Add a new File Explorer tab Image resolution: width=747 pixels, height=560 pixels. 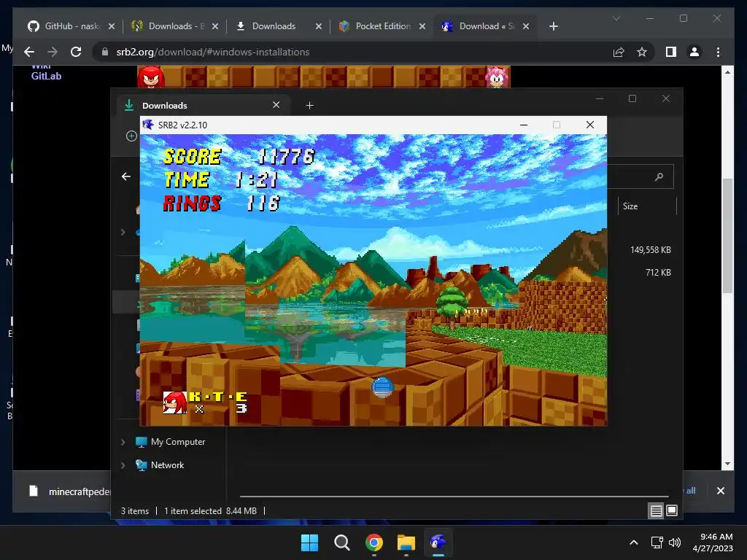tap(309, 105)
